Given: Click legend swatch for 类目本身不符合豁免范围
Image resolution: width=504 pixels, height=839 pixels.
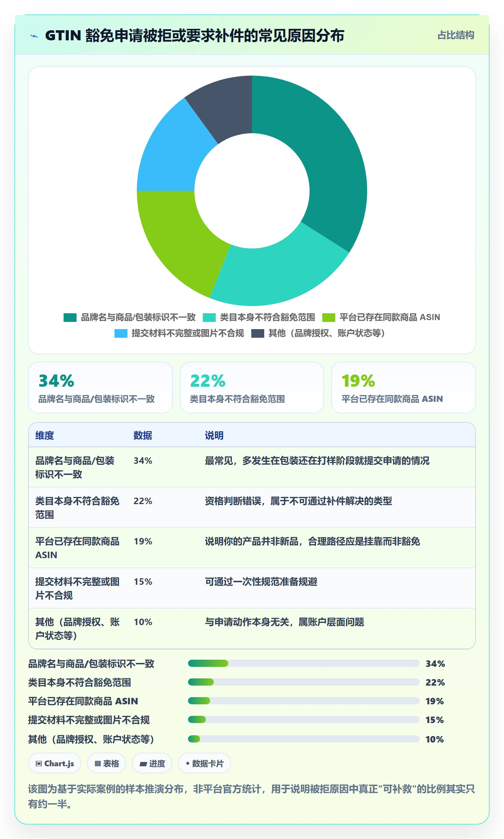Looking at the screenshot, I should tap(209, 318).
